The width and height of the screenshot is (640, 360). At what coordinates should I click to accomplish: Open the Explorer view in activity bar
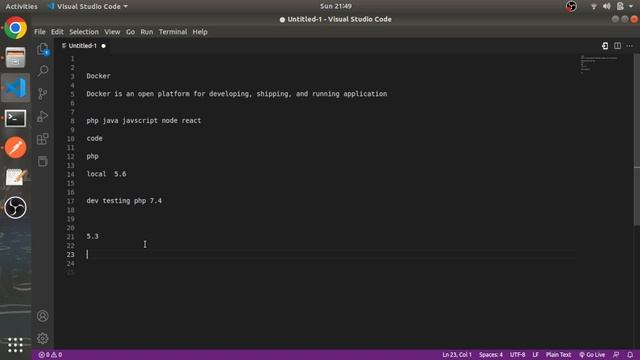[43, 49]
